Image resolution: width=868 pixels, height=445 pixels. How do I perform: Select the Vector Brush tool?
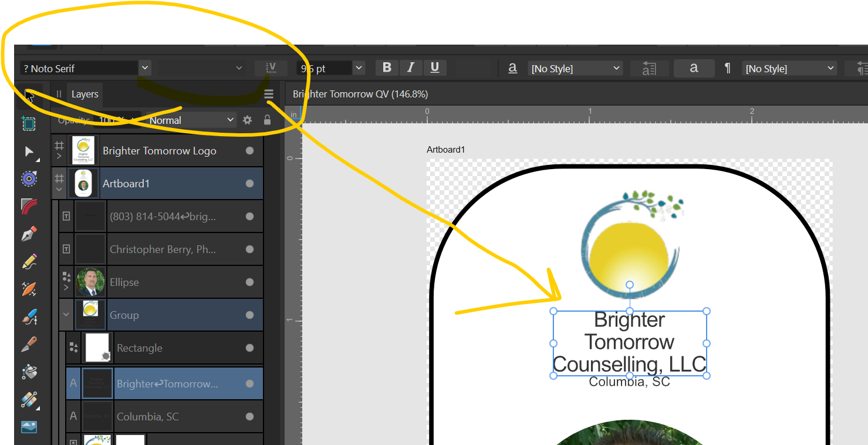coord(29,317)
